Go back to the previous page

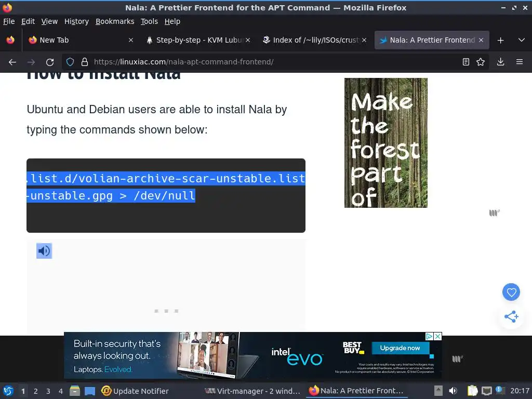12,62
